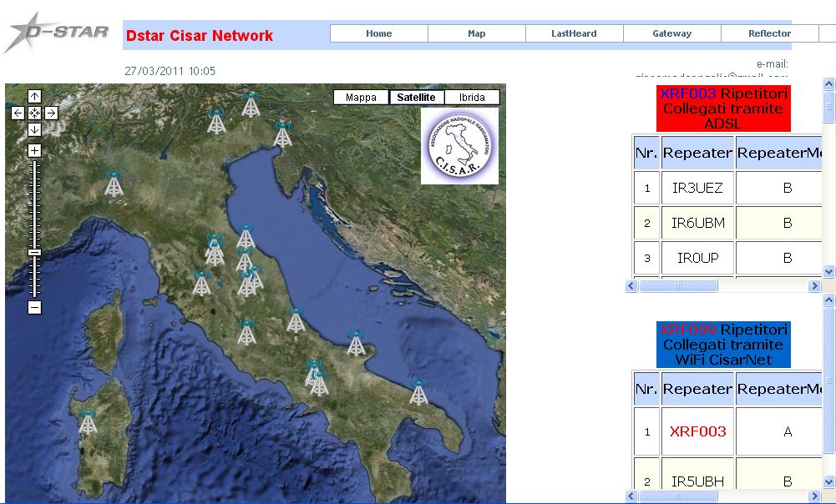
Task: Pan the map right with the arrow
Action: pyautogui.click(x=51, y=113)
